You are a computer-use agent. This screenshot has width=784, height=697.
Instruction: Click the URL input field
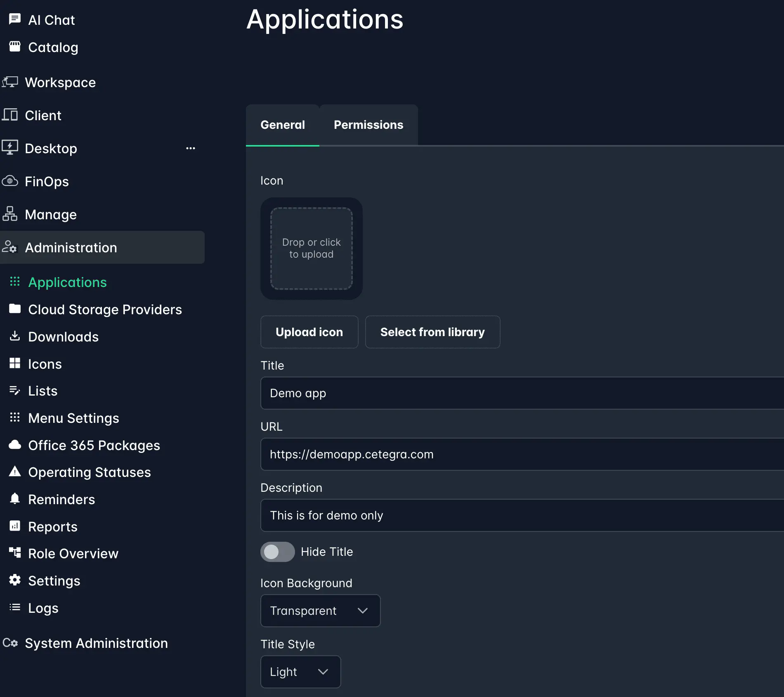click(x=522, y=454)
